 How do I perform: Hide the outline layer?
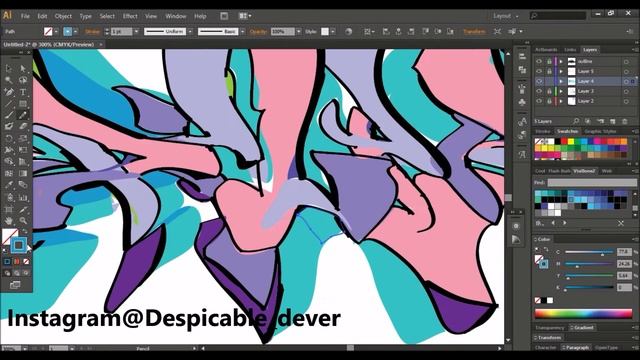point(539,61)
